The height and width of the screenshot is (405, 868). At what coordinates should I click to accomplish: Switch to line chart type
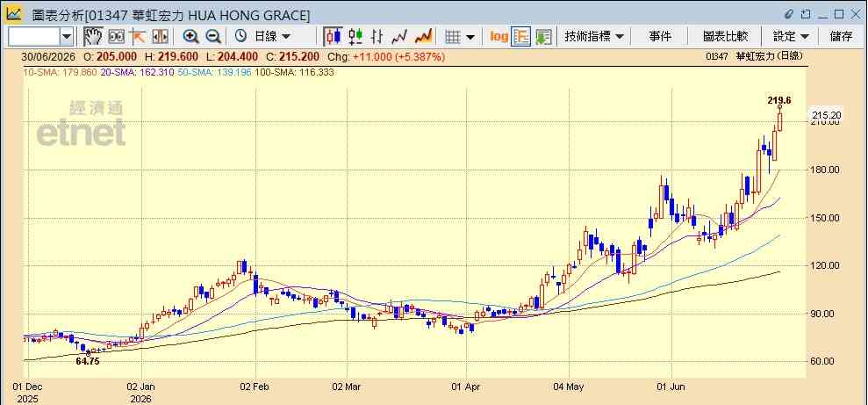pyautogui.click(x=399, y=37)
